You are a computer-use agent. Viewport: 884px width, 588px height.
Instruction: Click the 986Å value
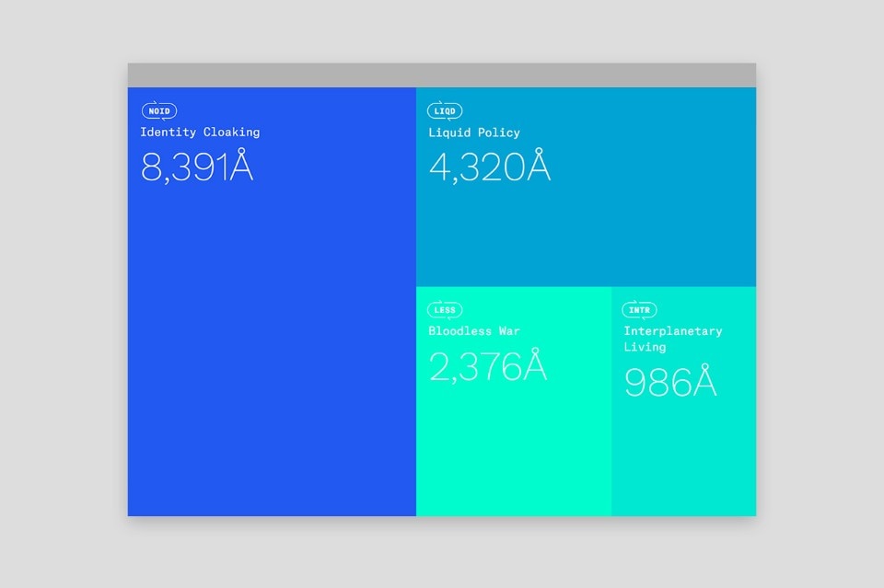tap(670, 381)
